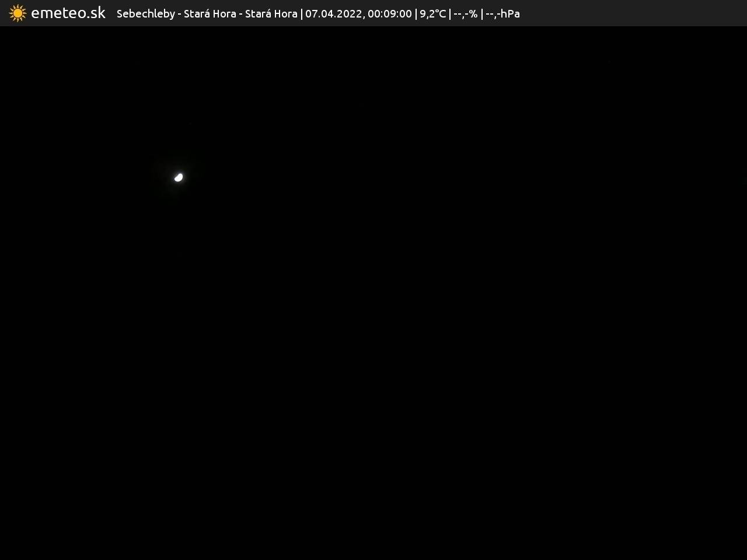Click the empty humidity percent reading
The image size is (747, 560).
click(x=466, y=13)
